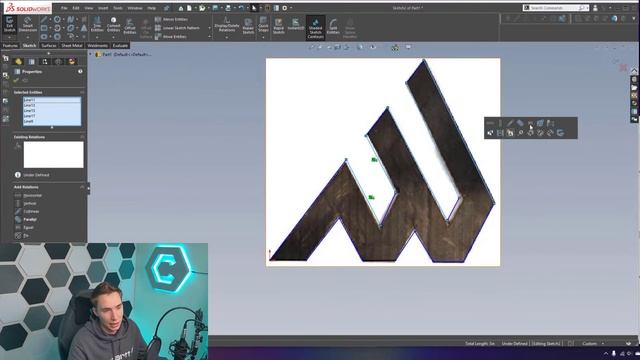Click the Trim Entities tool
This screenshot has width=640, height=360.
click(97, 24)
